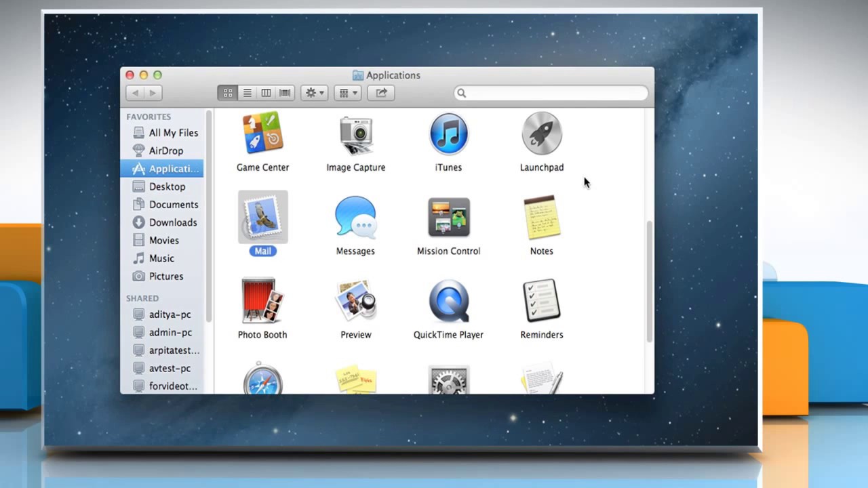The width and height of the screenshot is (868, 488).
Task: Switch to Cover Flow view
Action: [x=285, y=93]
